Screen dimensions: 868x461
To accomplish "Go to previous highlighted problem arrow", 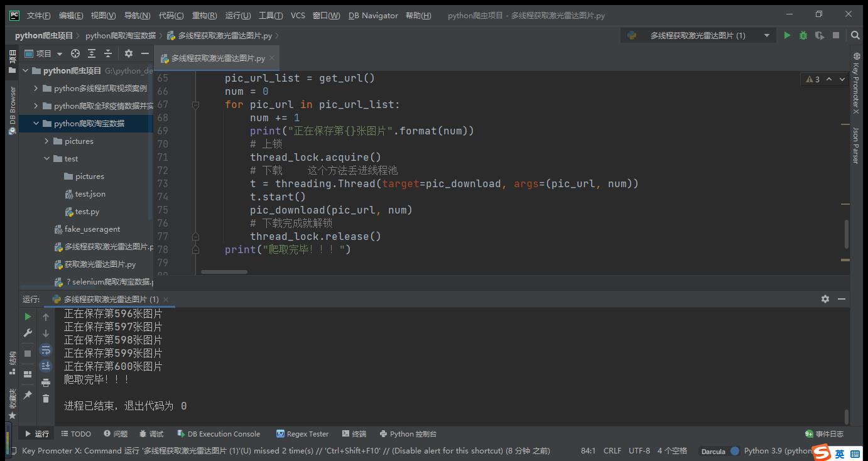I will (x=829, y=79).
